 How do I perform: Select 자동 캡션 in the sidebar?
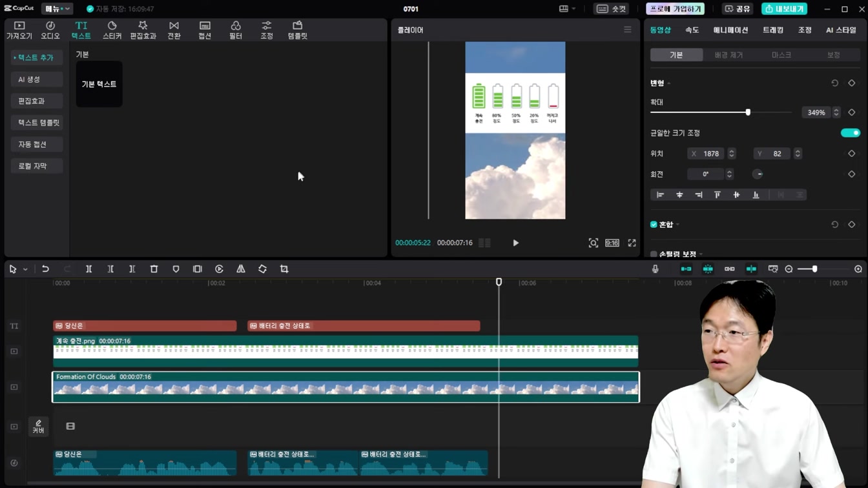coord(36,145)
